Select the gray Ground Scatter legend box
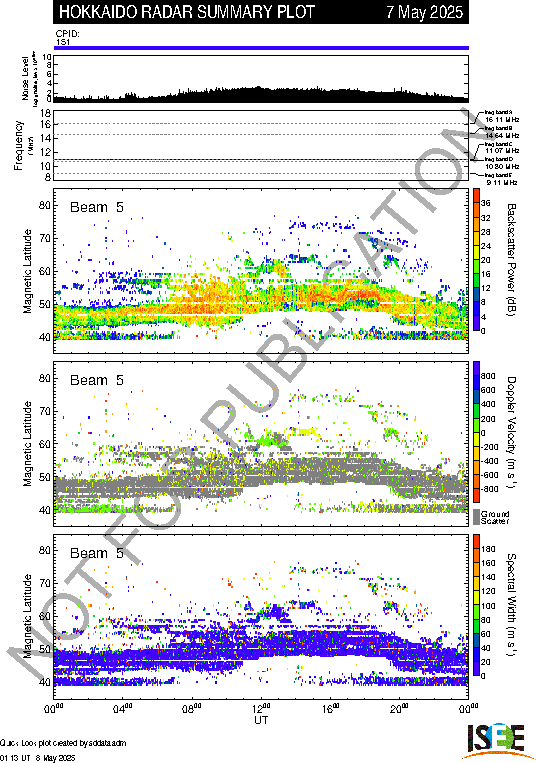 [x=477, y=517]
